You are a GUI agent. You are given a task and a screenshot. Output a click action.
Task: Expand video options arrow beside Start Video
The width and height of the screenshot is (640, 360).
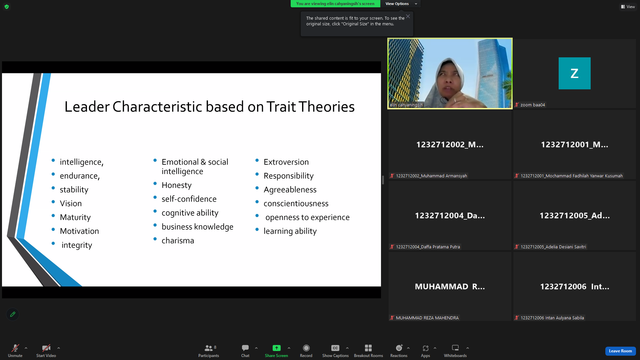[x=58, y=348]
